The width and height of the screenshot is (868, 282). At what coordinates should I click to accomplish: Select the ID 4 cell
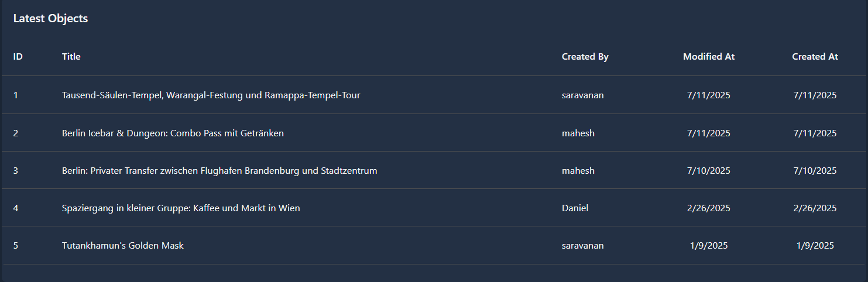[x=16, y=208]
